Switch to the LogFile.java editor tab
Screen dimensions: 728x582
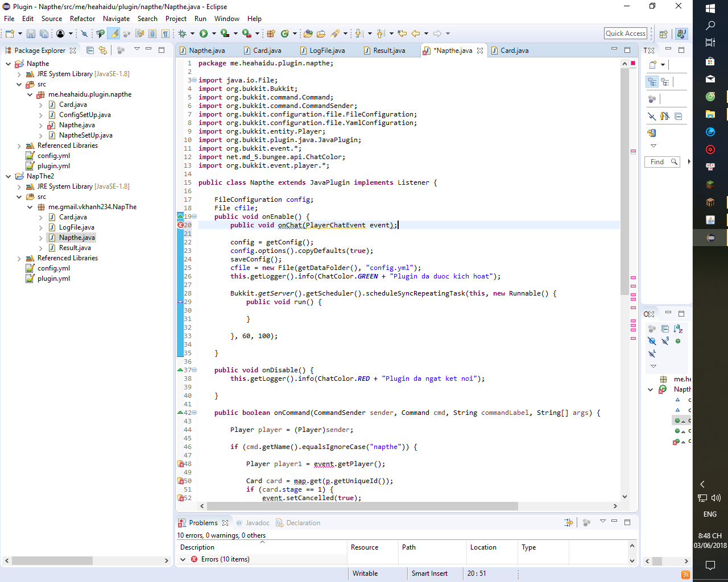(326, 51)
